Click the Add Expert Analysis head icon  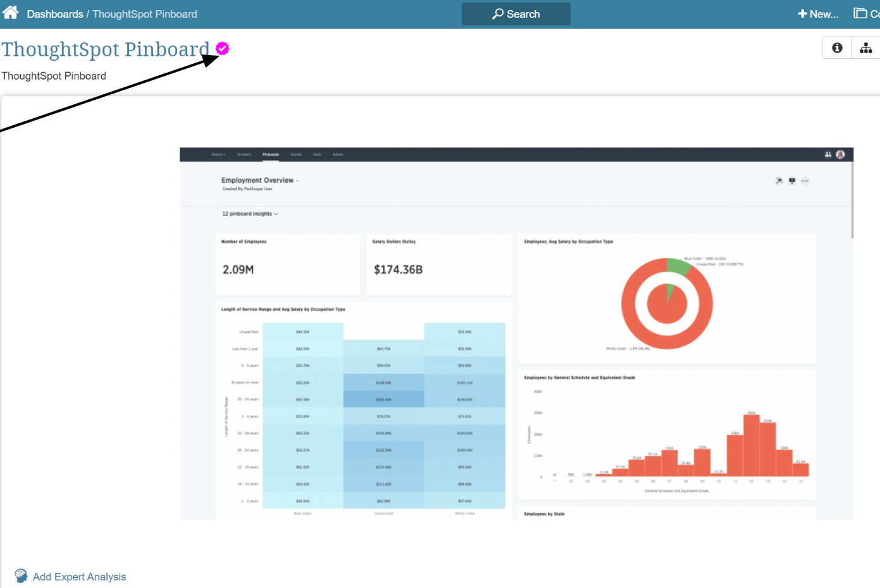[21, 576]
